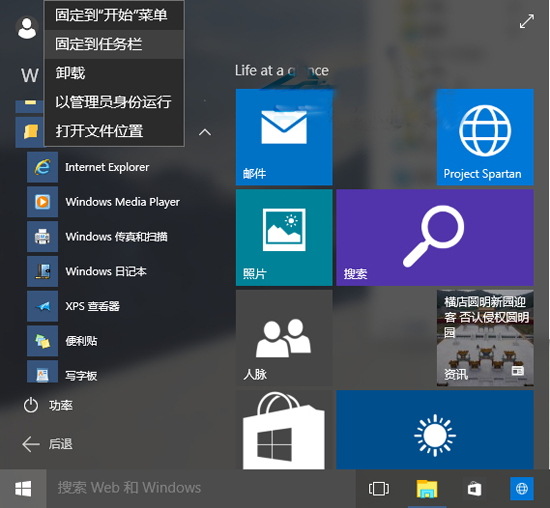
Task: Click the 便利贴 sticky notes icon
Action: pyautogui.click(x=42, y=341)
